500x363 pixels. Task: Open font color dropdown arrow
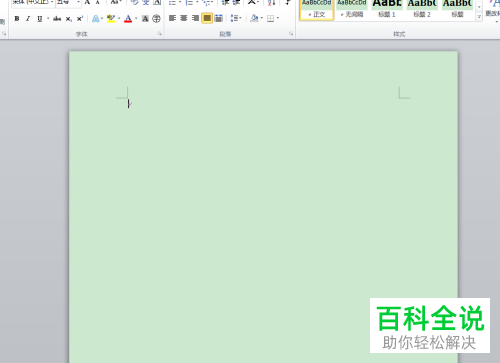click(x=136, y=19)
